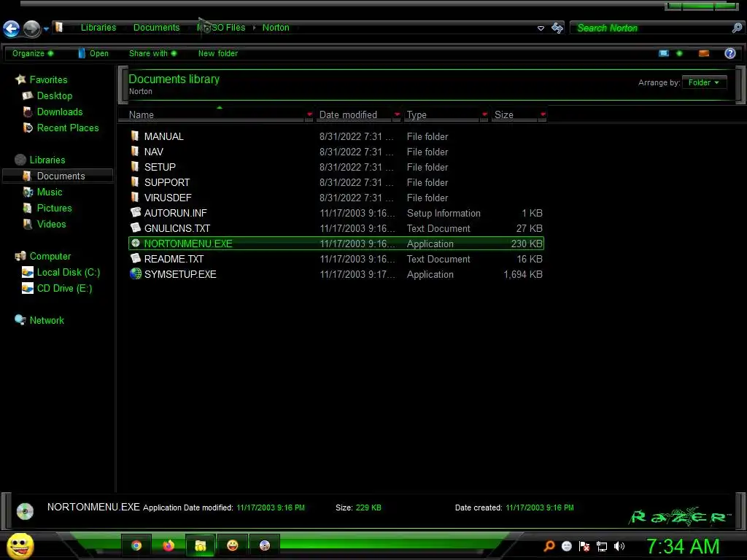Select the AUTORUN.INF file icon
Screen dimensions: 747x560
(x=136, y=212)
